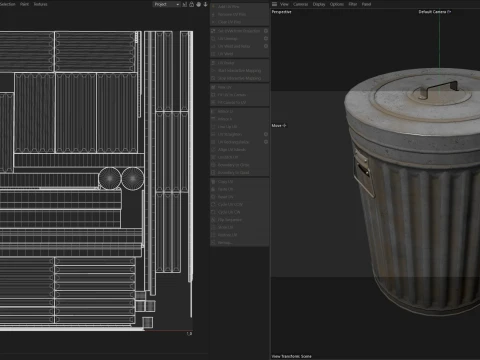Choose Start Interactive Mapping

pos(240,71)
